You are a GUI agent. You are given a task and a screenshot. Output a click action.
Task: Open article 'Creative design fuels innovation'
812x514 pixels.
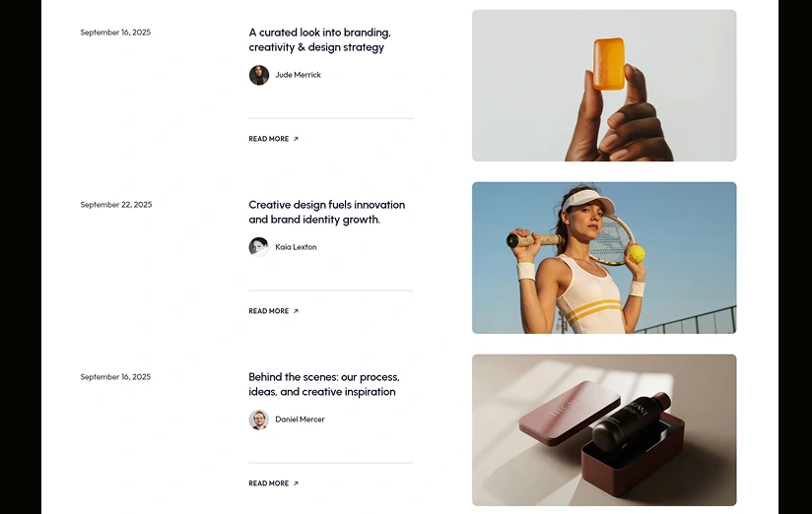coord(327,213)
